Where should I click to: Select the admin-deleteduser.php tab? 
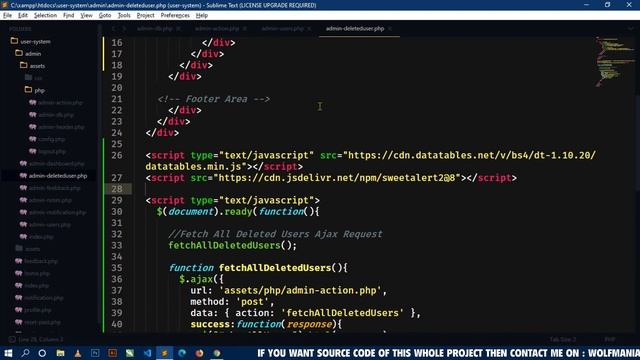point(355,29)
